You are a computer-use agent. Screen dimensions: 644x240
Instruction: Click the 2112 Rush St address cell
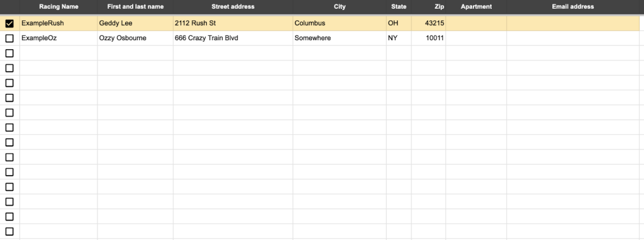233,23
